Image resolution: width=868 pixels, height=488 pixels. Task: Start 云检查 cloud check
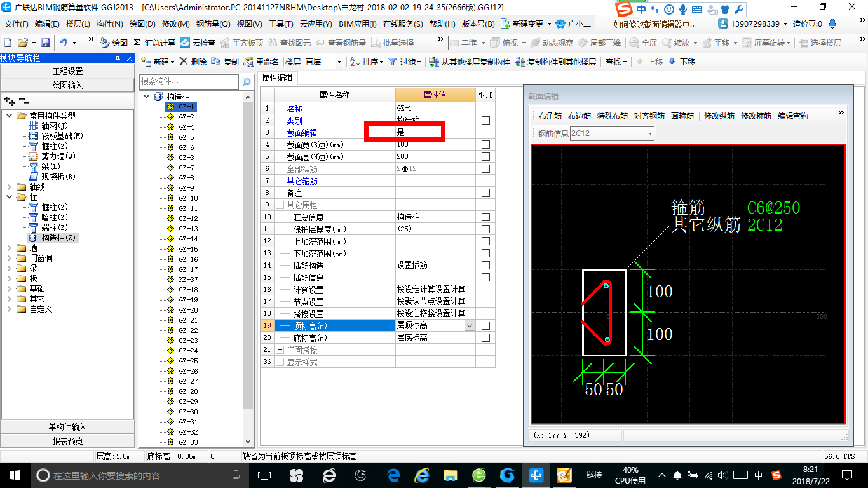coord(198,43)
